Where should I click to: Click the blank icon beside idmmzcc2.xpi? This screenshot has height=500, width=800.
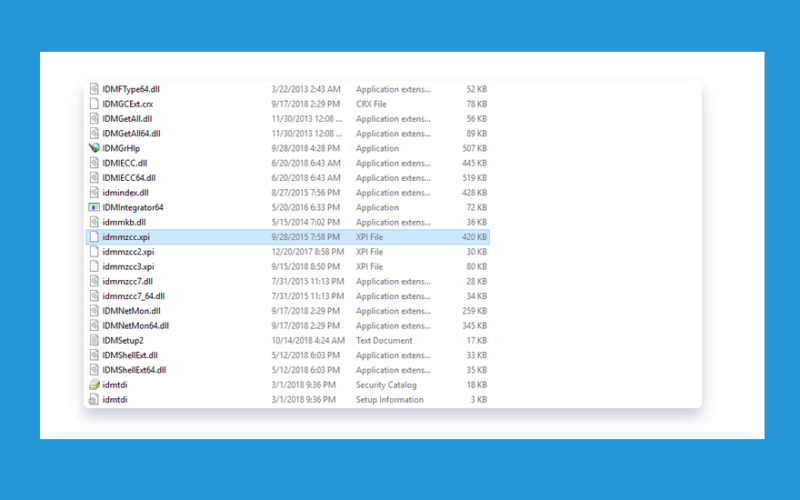click(x=94, y=252)
